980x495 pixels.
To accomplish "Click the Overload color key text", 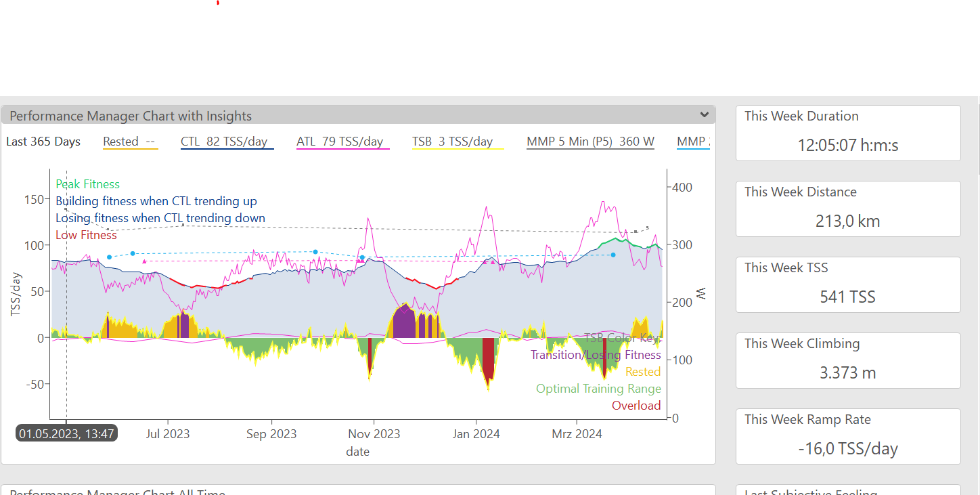I will click(x=636, y=406).
